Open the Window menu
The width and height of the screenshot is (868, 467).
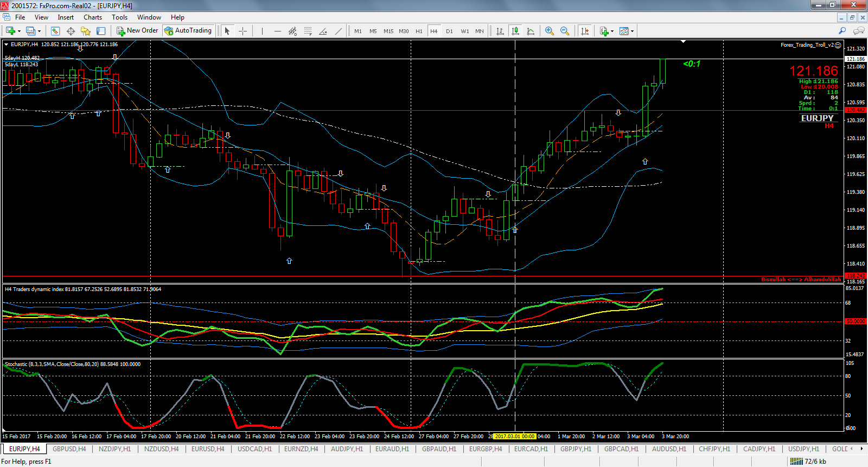click(x=149, y=17)
